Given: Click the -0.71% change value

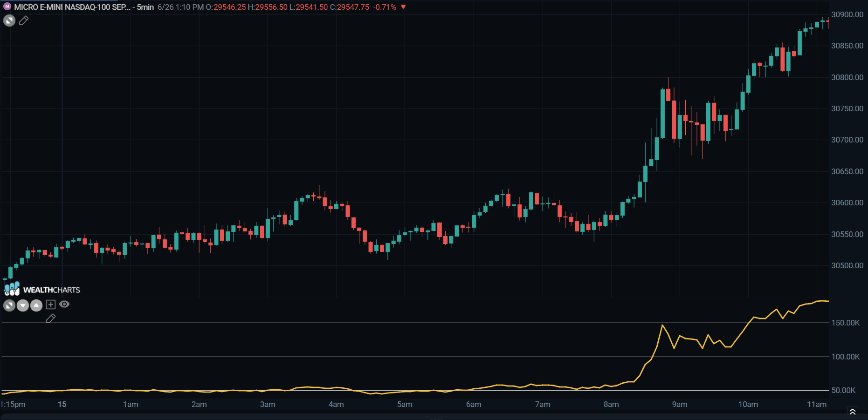Looking at the screenshot, I should click(385, 7).
